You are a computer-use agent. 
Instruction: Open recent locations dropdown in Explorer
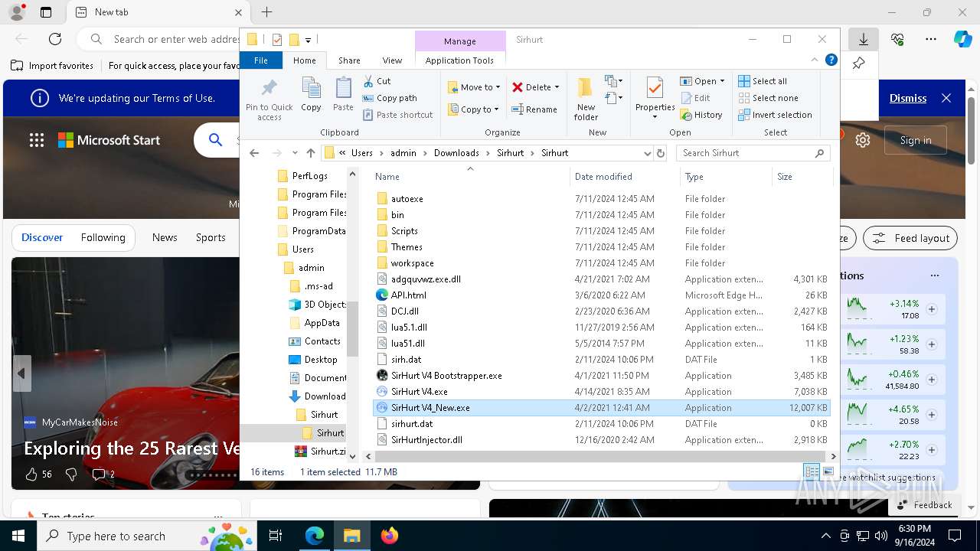pos(295,153)
